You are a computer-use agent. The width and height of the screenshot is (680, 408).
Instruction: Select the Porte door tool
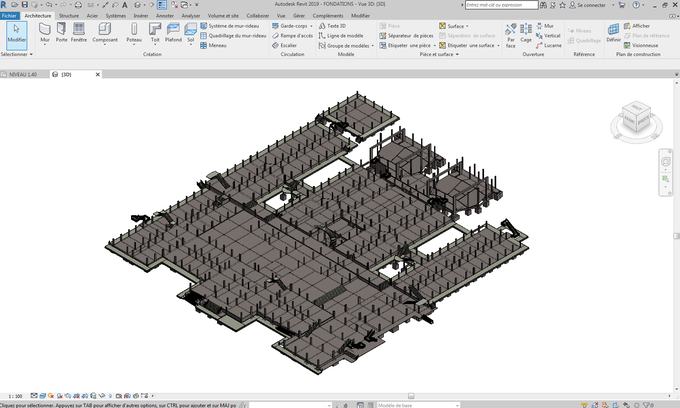coord(62,33)
